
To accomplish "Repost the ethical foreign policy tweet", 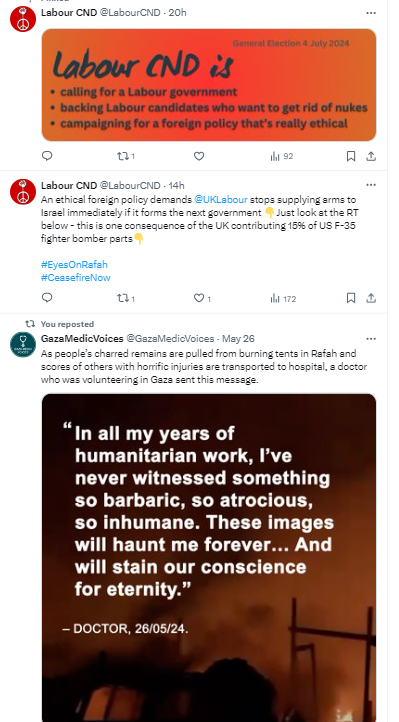I will pyautogui.click(x=126, y=298).
